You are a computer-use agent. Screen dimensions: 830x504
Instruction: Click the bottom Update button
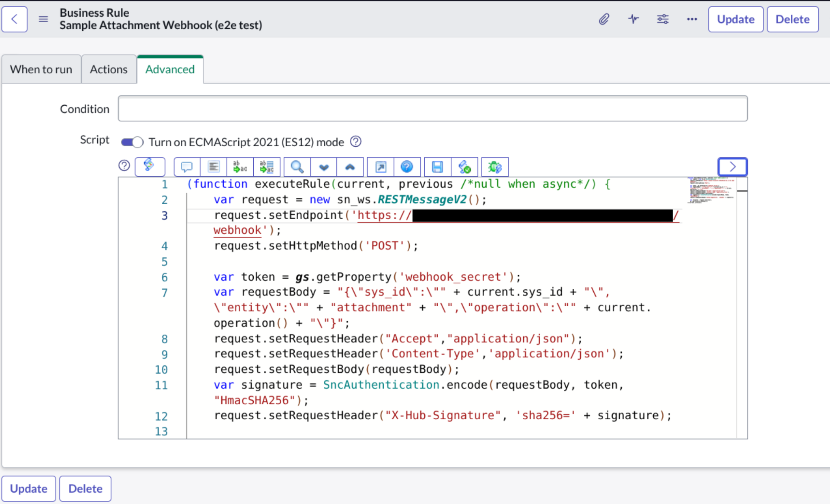tap(29, 489)
